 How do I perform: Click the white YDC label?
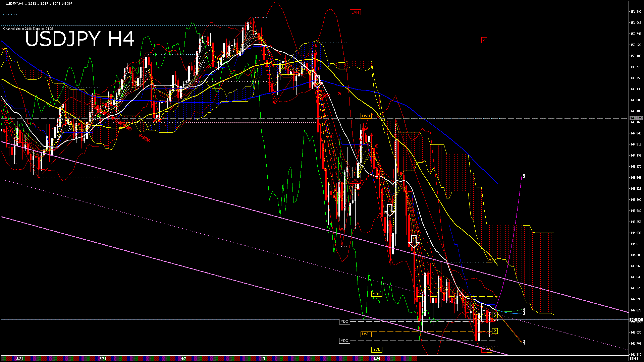tap(344, 321)
